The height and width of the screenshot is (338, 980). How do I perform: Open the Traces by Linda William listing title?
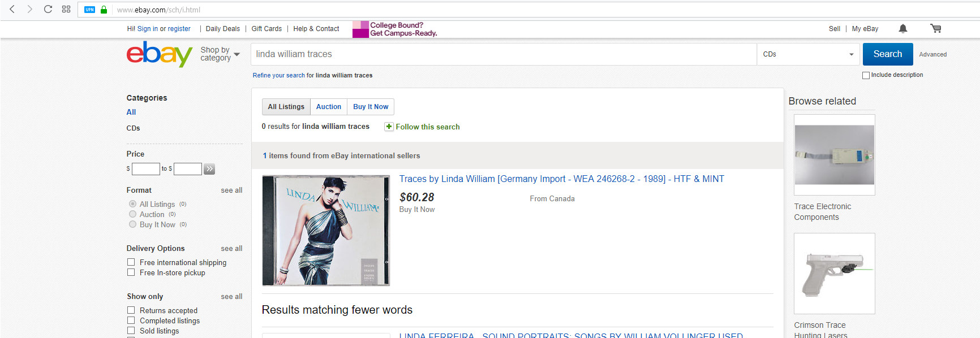[x=562, y=179]
